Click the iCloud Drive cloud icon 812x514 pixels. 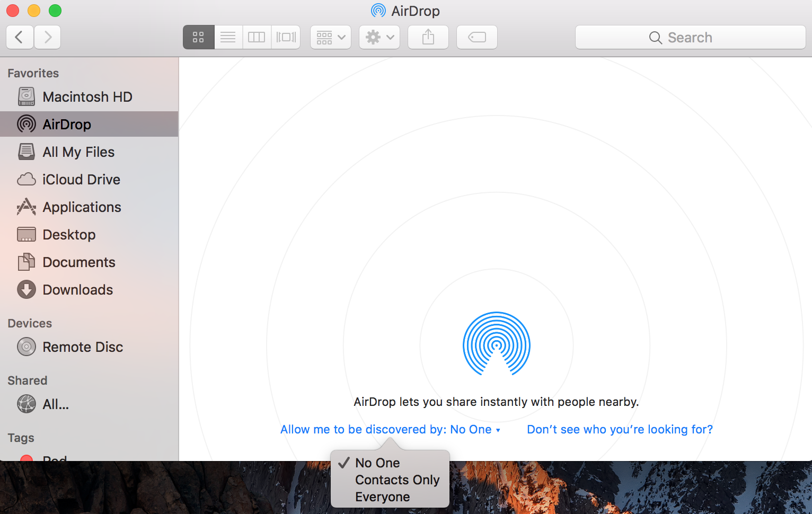27,180
